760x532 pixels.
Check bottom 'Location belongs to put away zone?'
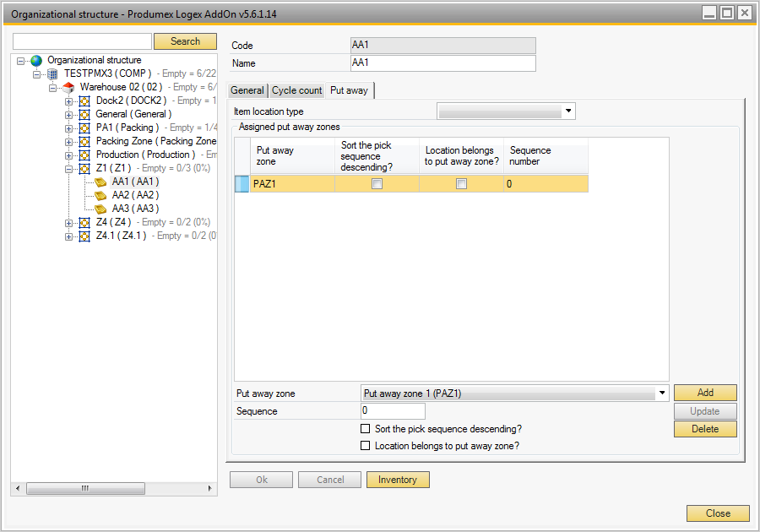click(366, 446)
